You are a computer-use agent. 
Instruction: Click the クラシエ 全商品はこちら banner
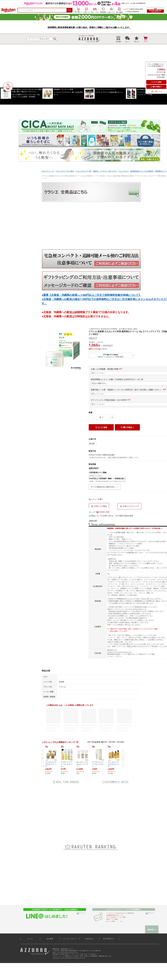click(x=91, y=192)
